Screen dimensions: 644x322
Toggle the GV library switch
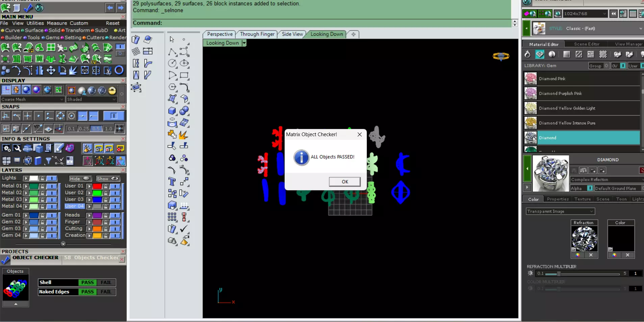point(623,66)
